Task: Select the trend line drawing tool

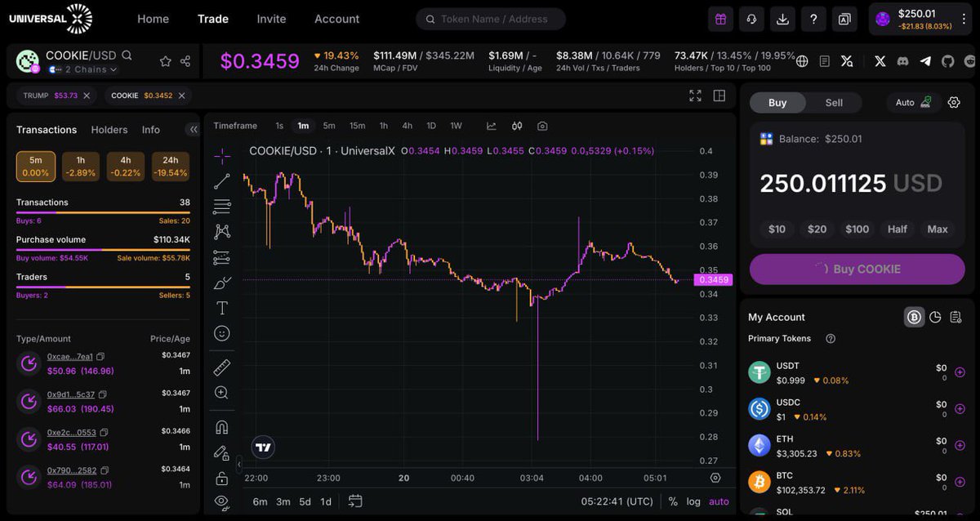Action: point(221,181)
